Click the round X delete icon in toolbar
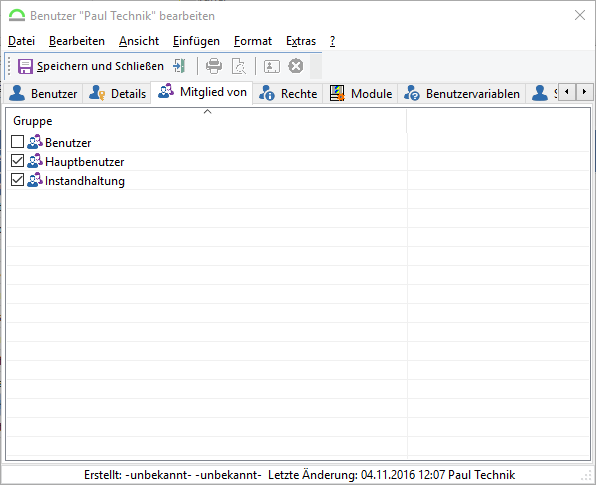 [296, 66]
